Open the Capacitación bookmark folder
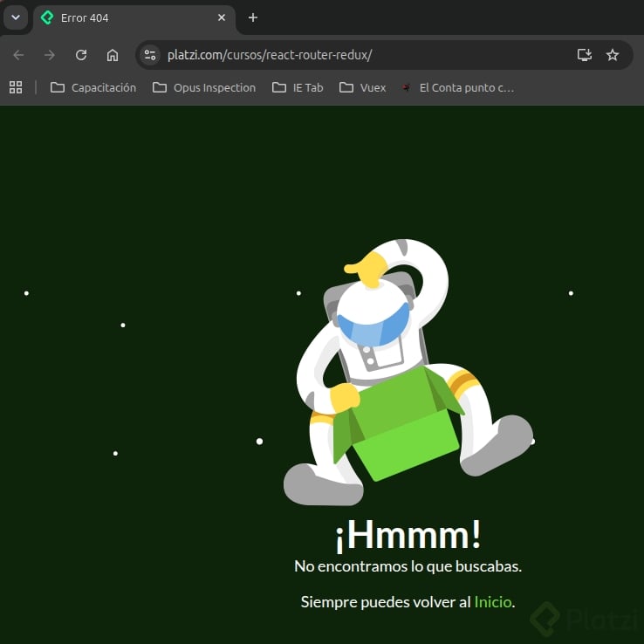Image resolution: width=644 pixels, height=644 pixels. [93, 87]
